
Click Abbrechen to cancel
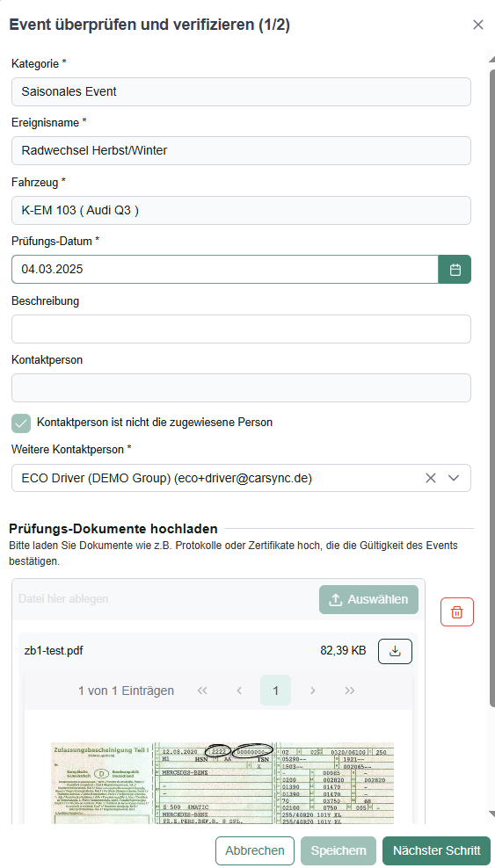(x=255, y=850)
